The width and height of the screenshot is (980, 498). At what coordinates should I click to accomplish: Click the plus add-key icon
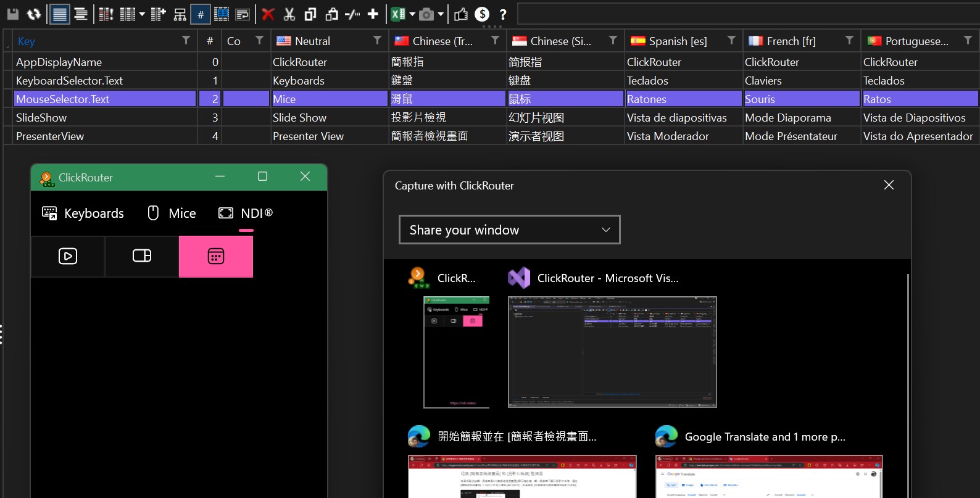coord(373,14)
